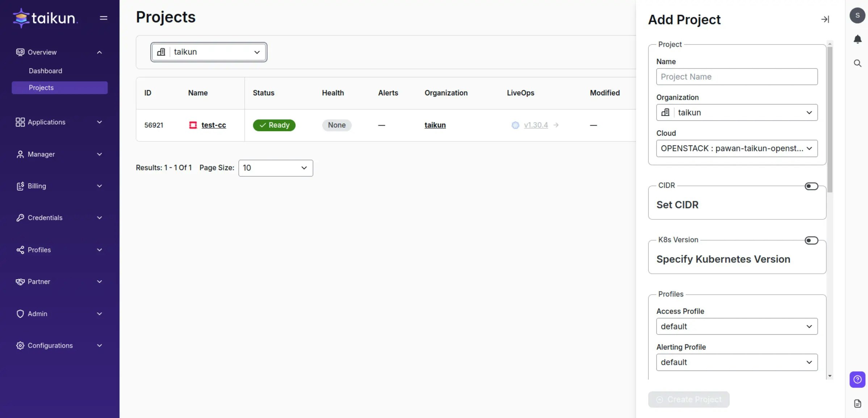
Task: Expand Applications chevron
Action: (99, 122)
